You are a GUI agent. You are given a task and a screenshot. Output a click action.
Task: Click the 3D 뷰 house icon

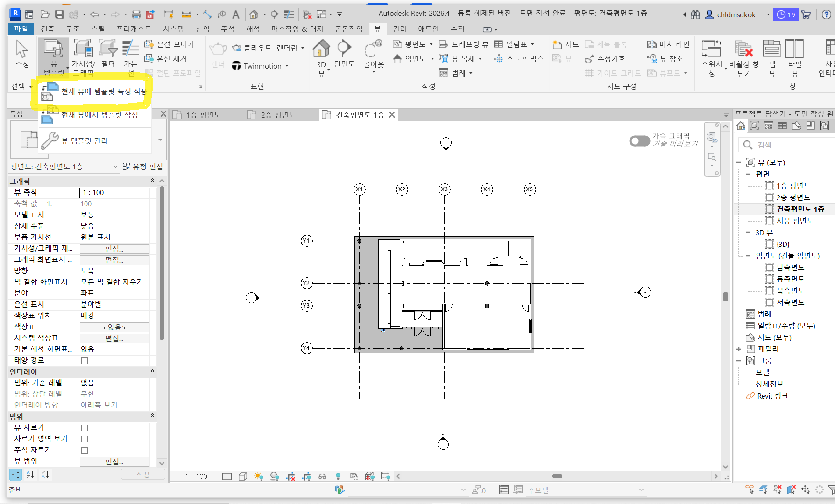[321, 49]
